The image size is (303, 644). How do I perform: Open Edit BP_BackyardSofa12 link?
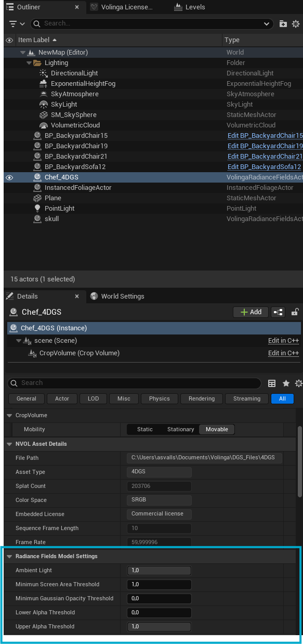pyautogui.click(x=265, y=167)
